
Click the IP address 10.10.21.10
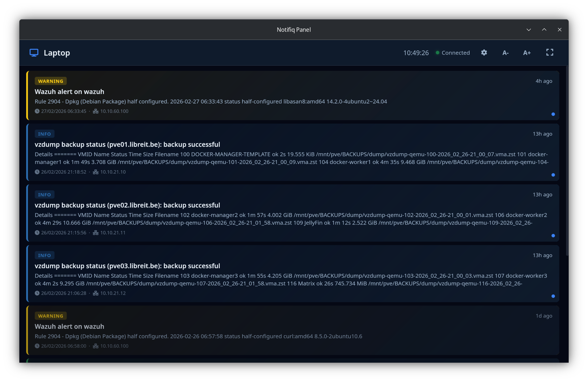[x=113, y=172]
